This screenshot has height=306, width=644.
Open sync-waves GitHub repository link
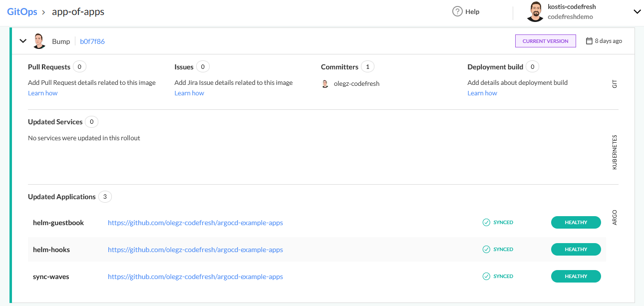195,277
